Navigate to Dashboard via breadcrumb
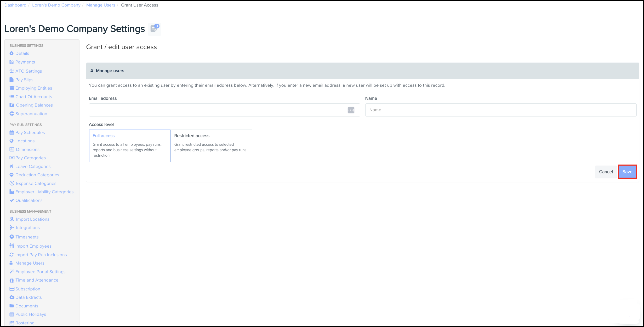 (x=15, y=5)
